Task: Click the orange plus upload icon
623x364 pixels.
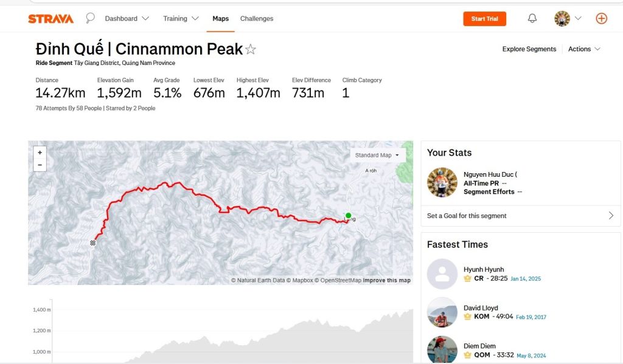Action: click(601, 18)
